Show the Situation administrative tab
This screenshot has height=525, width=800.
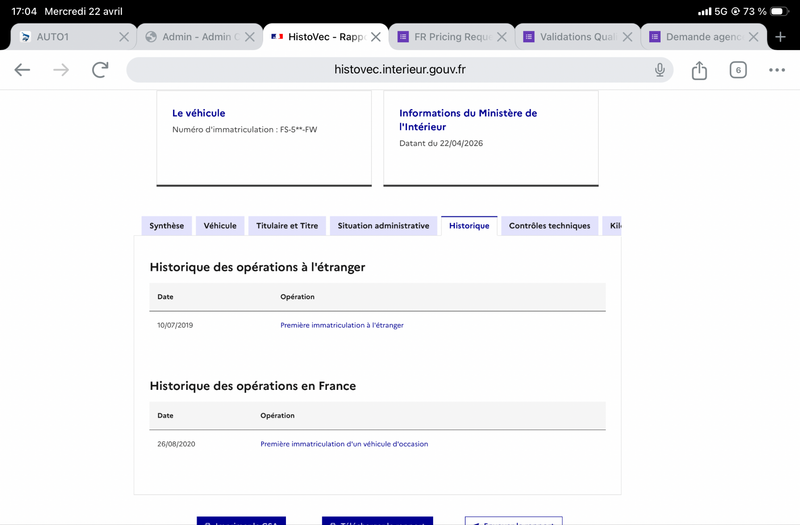click(x=383, y=226)
